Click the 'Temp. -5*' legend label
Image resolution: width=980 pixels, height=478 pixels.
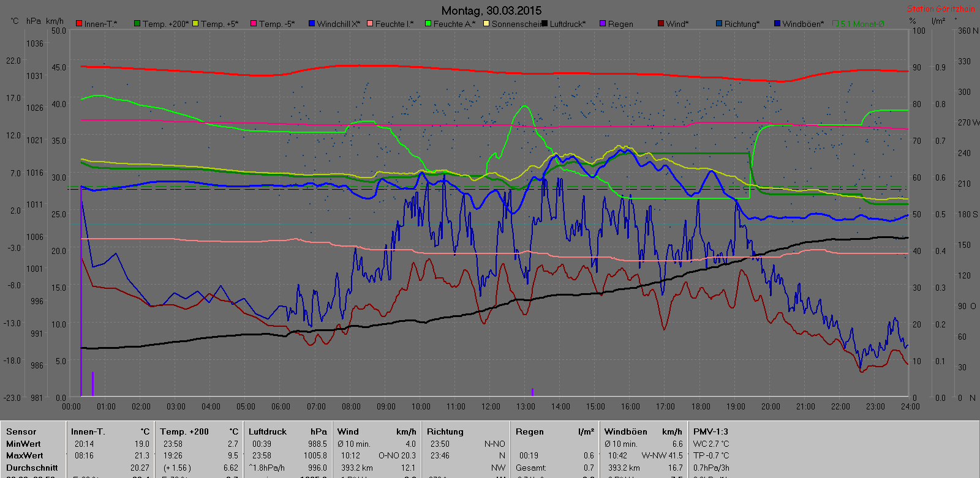coord(277,24)
